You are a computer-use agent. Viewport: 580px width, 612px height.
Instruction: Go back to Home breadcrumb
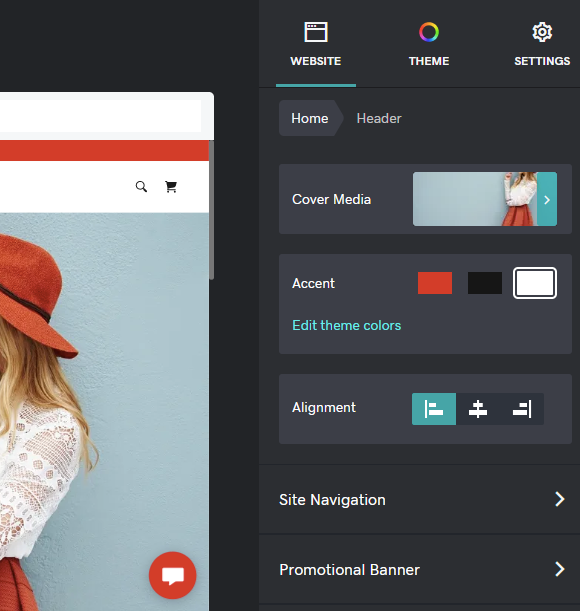tap(310, 118)
